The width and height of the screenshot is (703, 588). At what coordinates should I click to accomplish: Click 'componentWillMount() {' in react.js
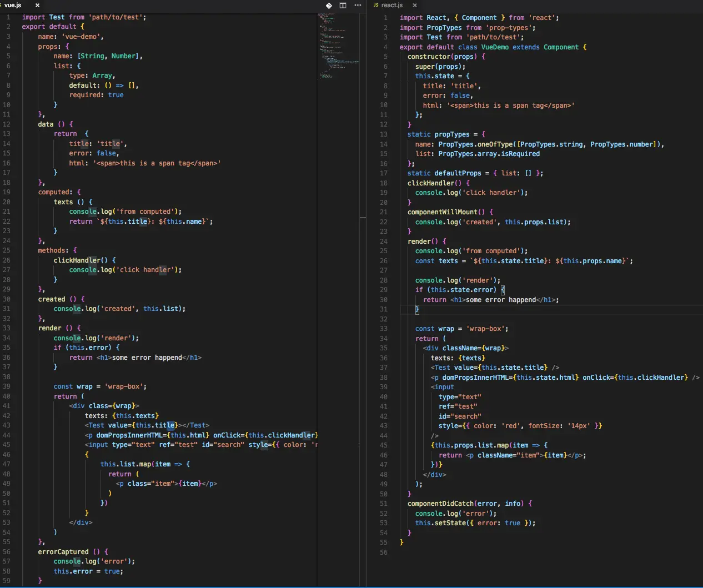pyautogui.click(x=450, y=212)
